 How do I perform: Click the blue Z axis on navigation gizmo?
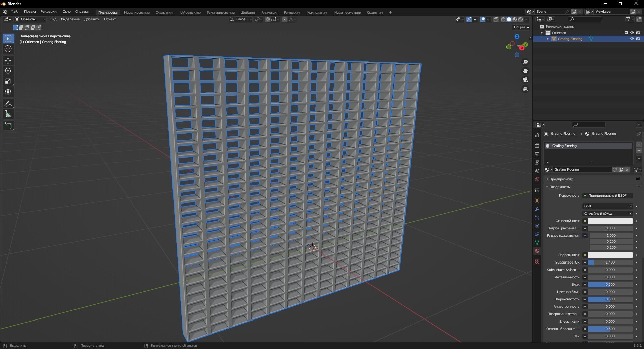517,36
